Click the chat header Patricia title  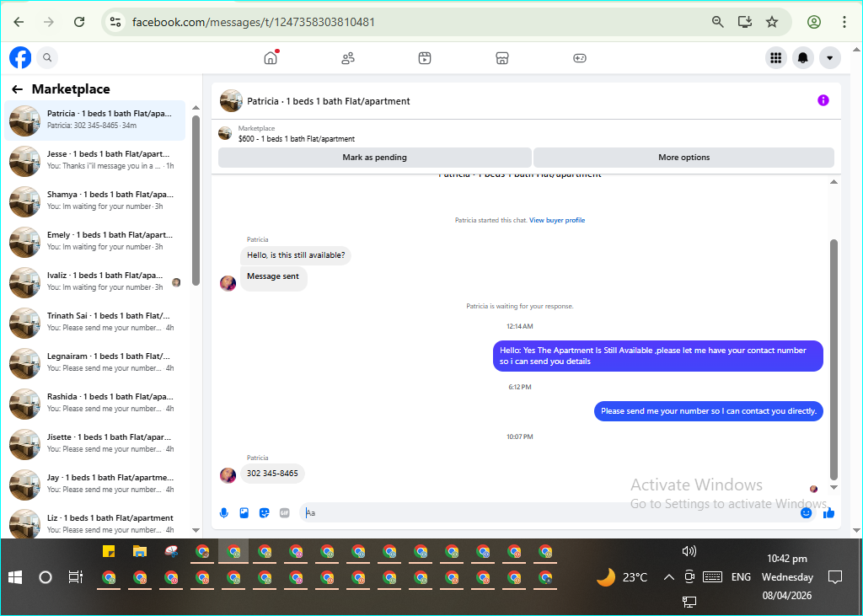click(328, 101)
